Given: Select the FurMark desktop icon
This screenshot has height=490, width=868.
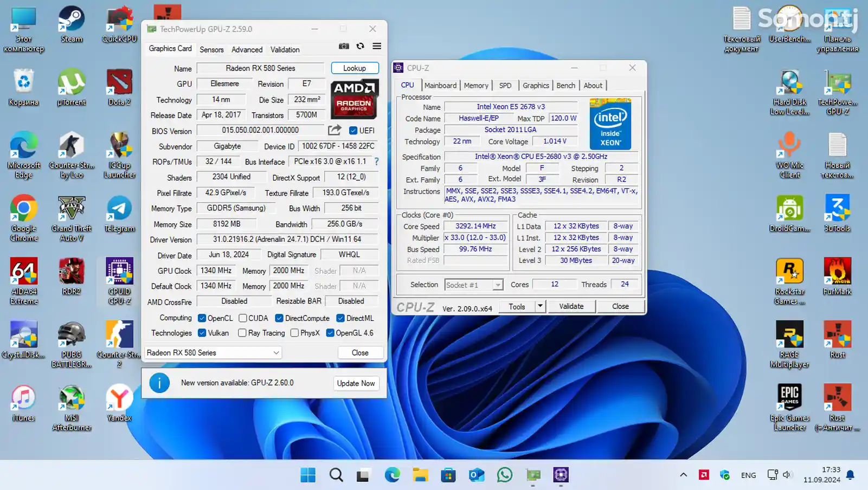Looking at the screenshot, I should (x=837, y=276).
